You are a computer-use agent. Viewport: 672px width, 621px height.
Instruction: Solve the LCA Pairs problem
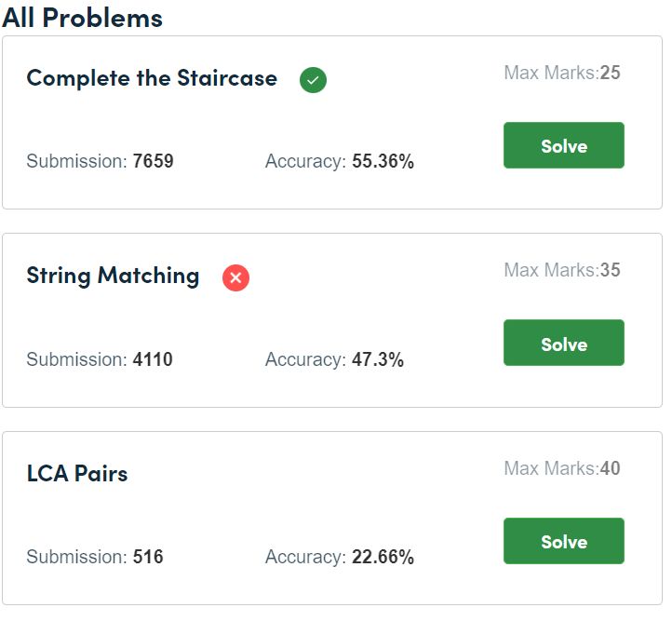[564, 541]
